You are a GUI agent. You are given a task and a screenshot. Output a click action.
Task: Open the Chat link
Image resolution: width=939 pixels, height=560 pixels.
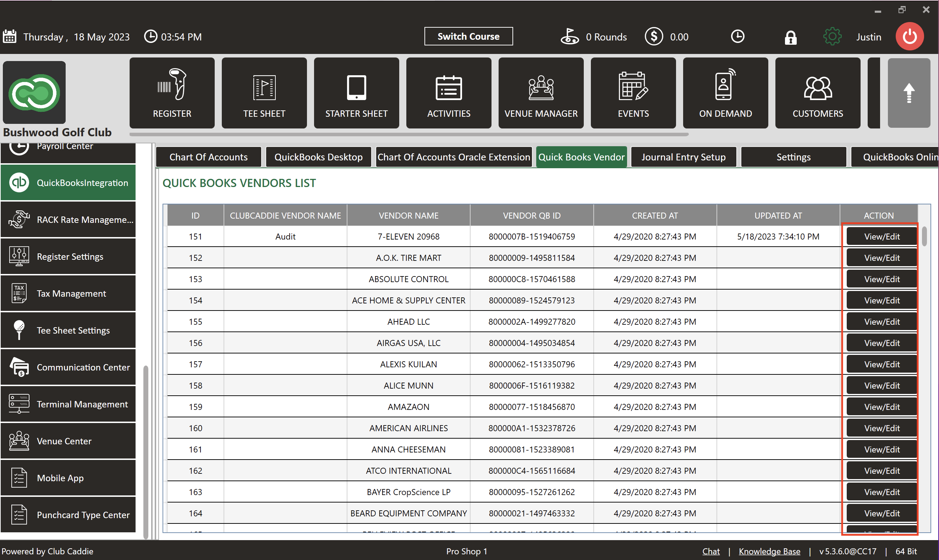[x=711, y=551]
